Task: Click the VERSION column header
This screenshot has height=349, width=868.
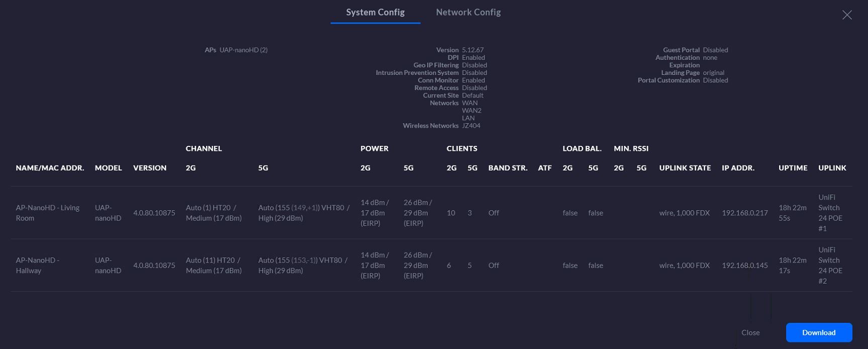Action: click(150, 168)
